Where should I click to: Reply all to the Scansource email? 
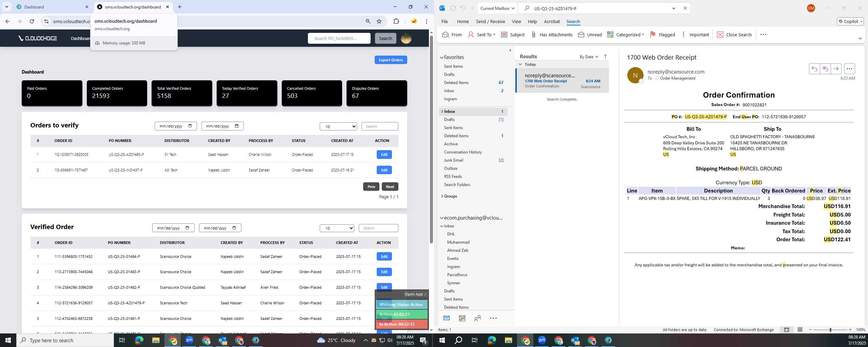tap(825, 69)
